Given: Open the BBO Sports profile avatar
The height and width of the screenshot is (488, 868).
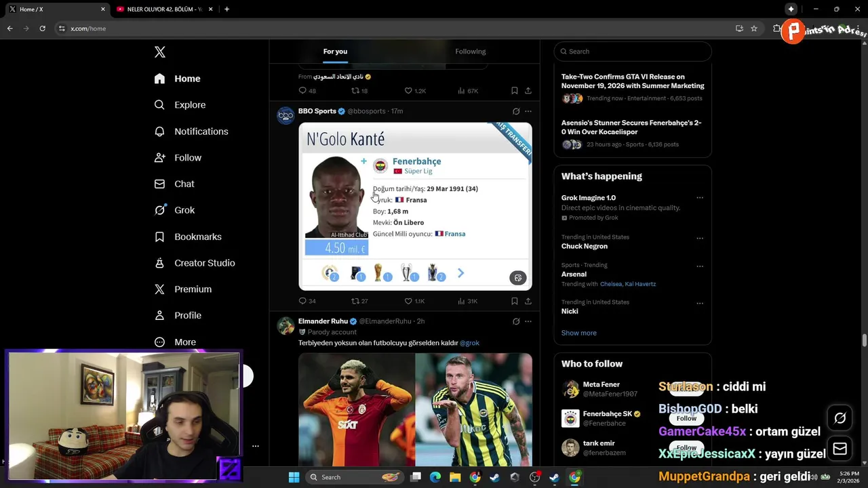Looking at the screenshot, I should point(285,115).
